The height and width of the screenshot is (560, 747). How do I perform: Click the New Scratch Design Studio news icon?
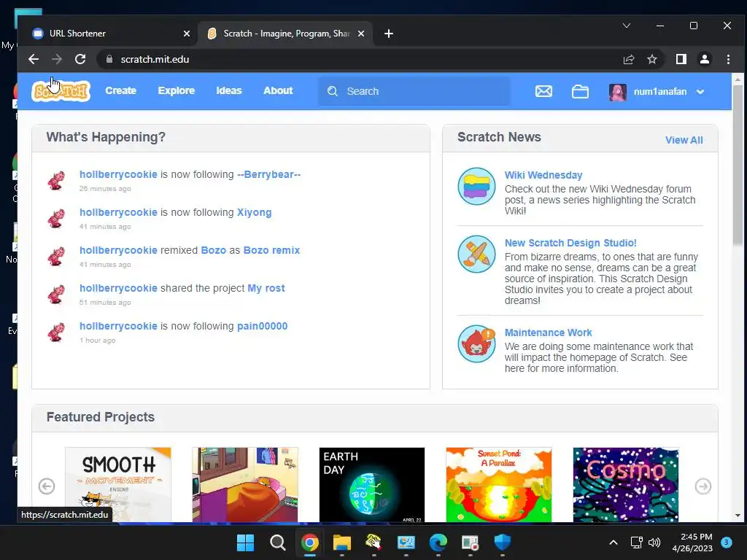click(x=476, y=254)
